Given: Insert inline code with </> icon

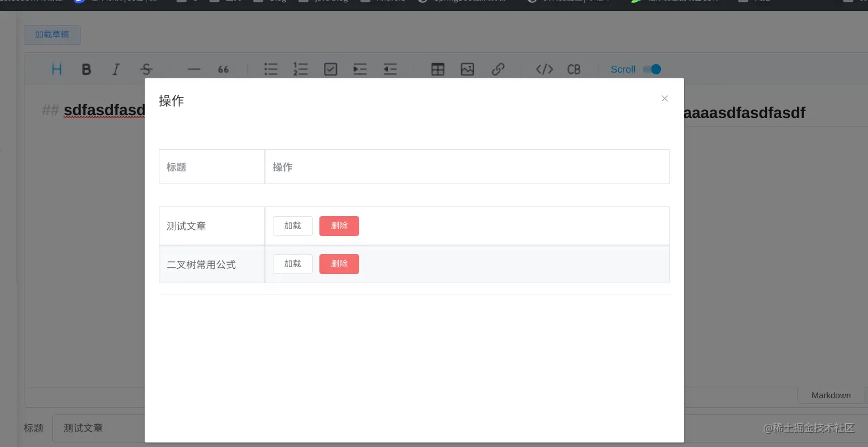Looking at the screenshot, I should [545, 69].
